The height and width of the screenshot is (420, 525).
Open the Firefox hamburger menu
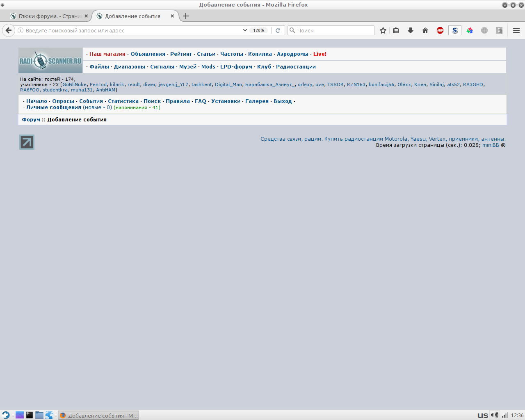pos(516,30)
